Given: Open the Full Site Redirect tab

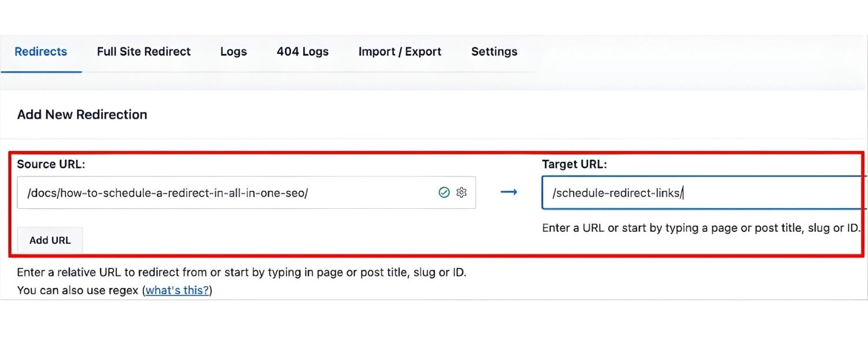Looking at the screenshot, I should 144,51.
